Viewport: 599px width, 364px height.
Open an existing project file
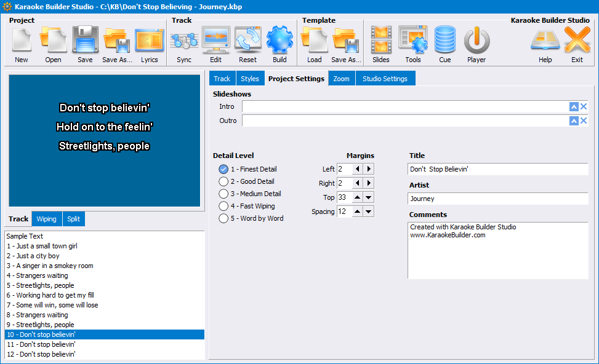[x=53, y=44]
